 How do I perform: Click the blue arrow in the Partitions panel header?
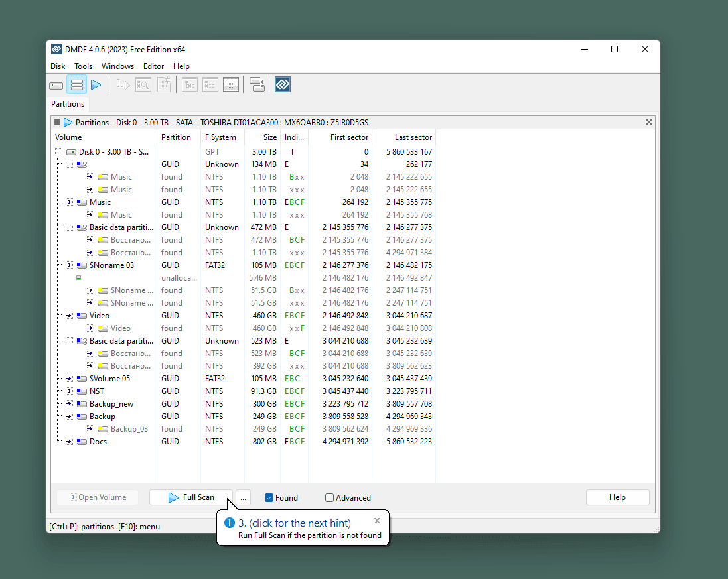[x=68, y=123]
